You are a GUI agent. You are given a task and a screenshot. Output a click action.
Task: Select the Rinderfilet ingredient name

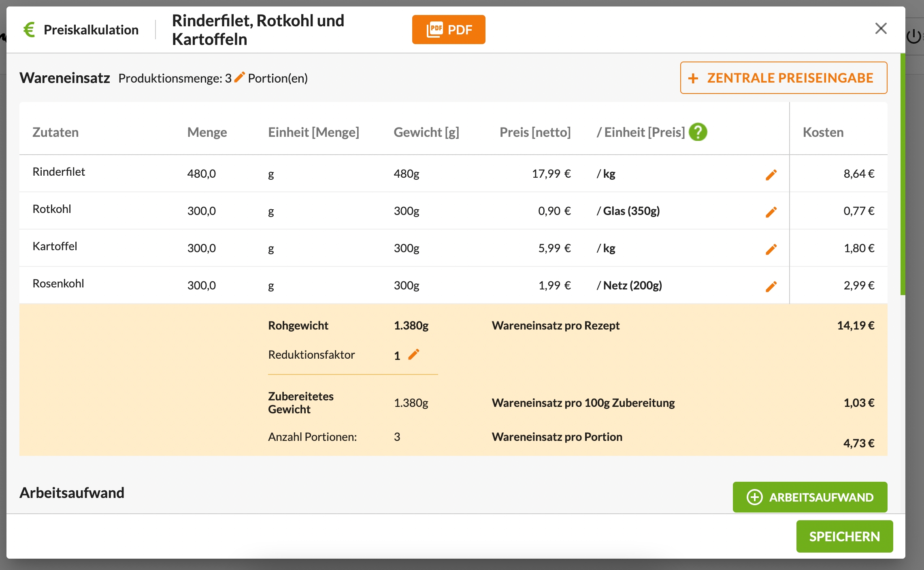coord(59,172)
